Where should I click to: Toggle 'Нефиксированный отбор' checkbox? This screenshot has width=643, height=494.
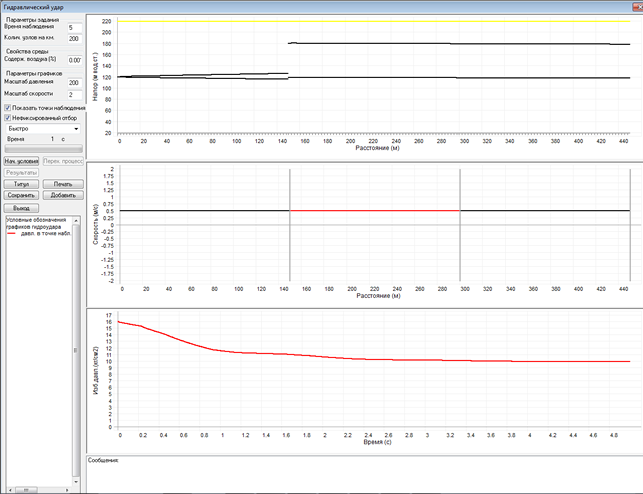[x=8, y=117]
